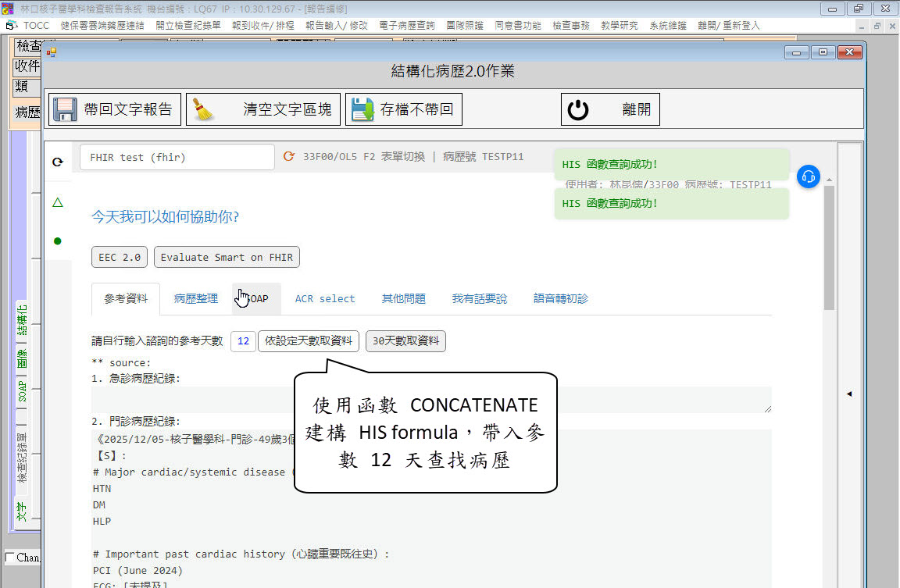
Task: Click the refresh arrow icon in left sidebar
Action: [x=57, y=162]
